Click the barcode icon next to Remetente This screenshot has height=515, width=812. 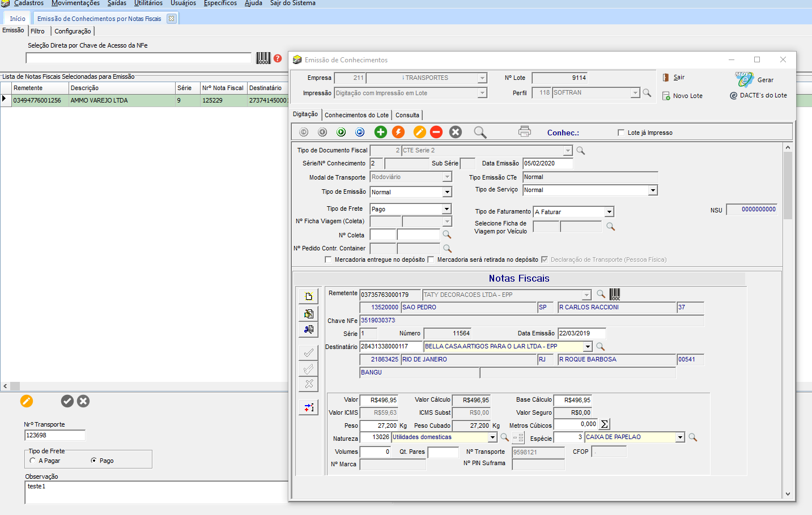click(615, 294)
